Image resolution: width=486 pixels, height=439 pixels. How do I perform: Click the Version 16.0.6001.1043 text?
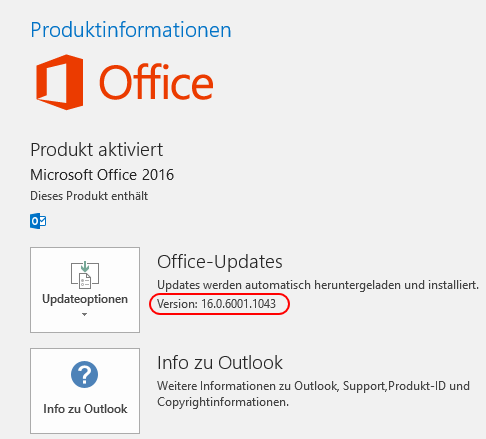click(216, 304)
